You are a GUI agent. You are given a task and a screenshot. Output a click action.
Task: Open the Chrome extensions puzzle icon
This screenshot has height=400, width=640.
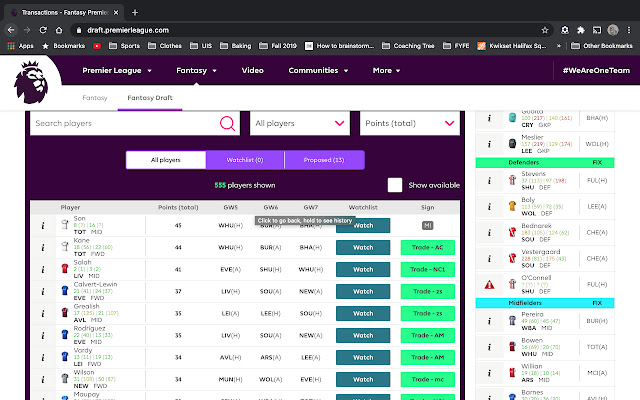tap(580, 30)
